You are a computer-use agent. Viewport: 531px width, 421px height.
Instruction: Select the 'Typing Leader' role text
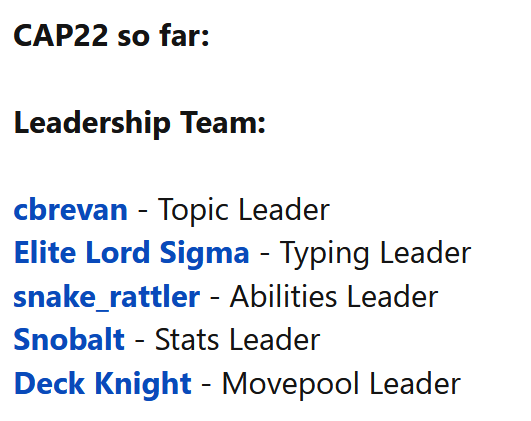pos(376,254)
